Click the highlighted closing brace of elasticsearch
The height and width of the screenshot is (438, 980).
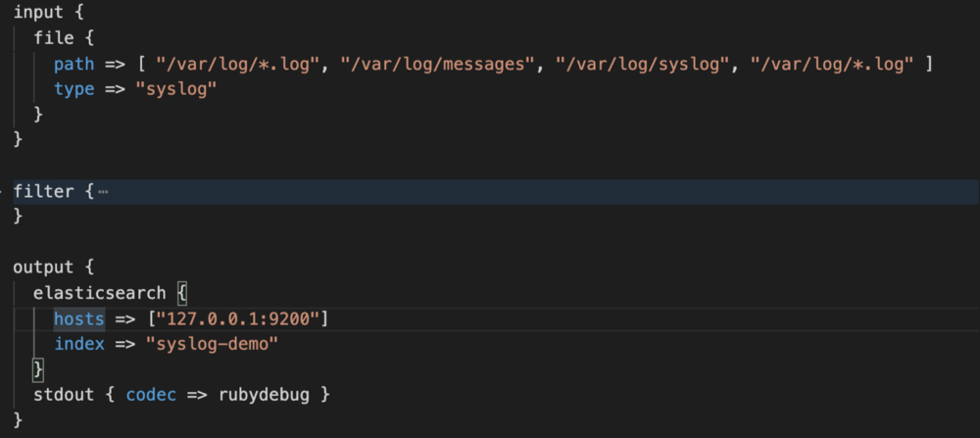[x=39, y=369]
